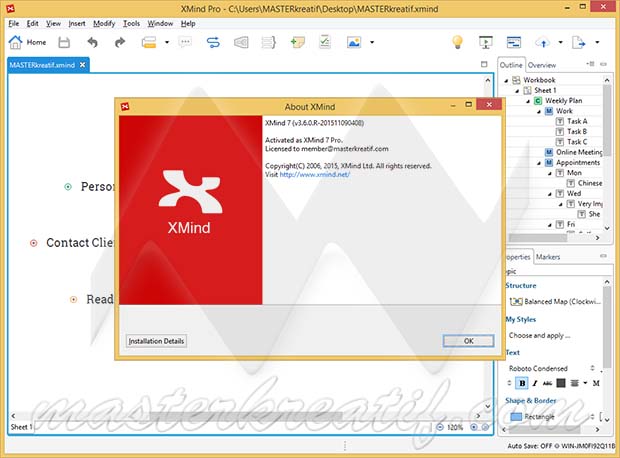Share the map with the cloud upload icon
620x458 pixels.
click(x=543, y=42)
